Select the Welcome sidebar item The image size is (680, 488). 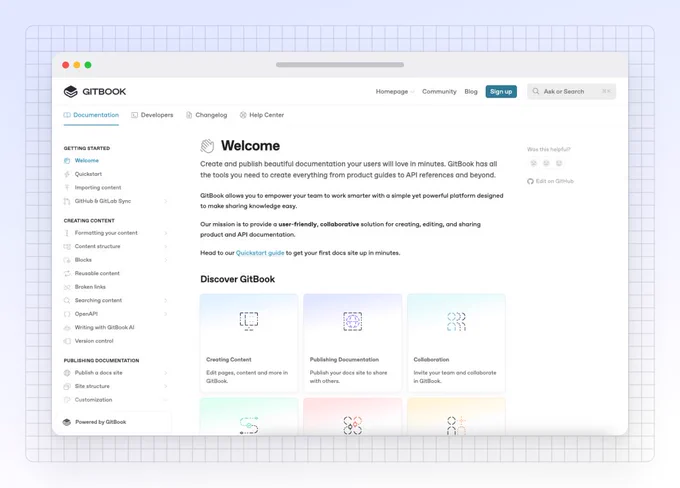87,161
